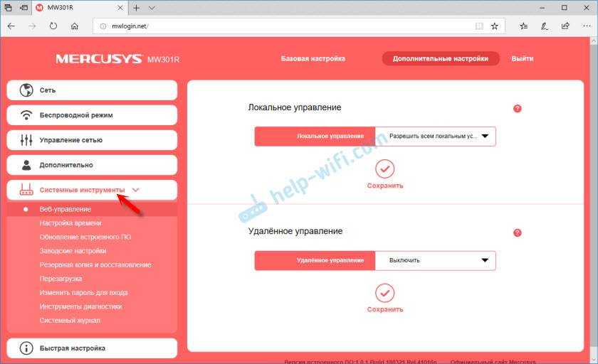Open Настройка времени submenu item
The width and height of the screenshot is (598, 364).
click(70, 223)
